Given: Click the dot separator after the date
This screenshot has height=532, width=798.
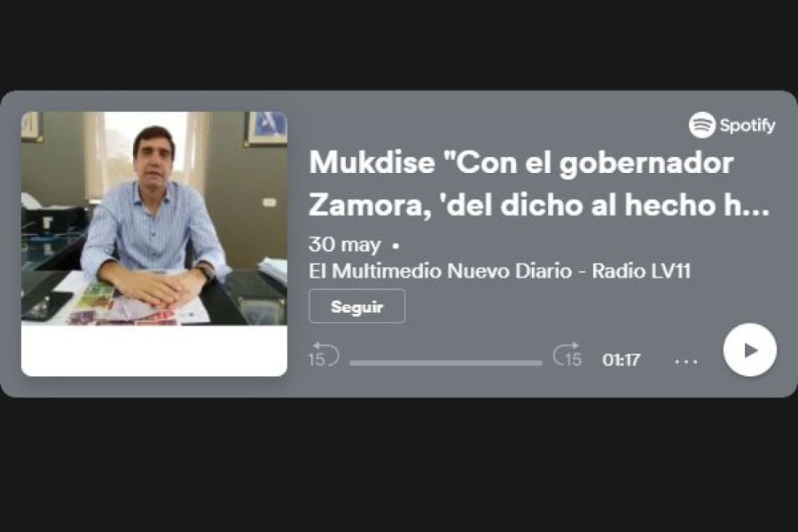Looking at the screenshot, I should pyautogui.click(x=395, y=246).
